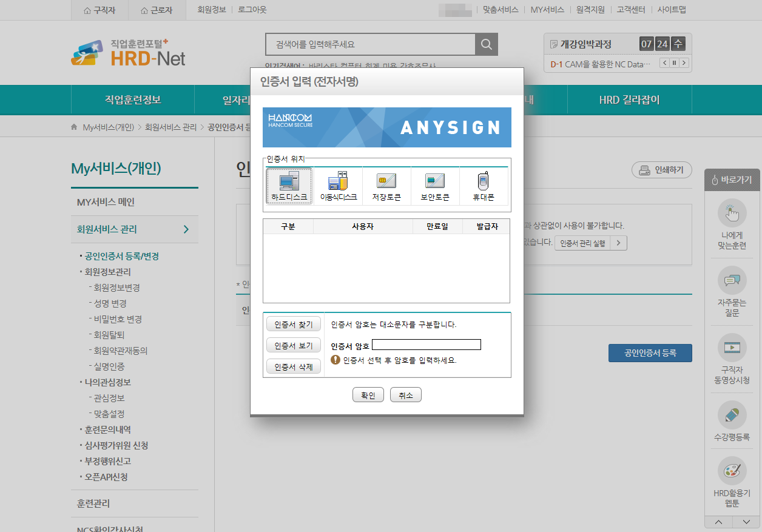The height and width of the screenshot is (532, 762).
Task: Open 성명 변경 sidebar sub-item
Action: pyautogui.click(x=109, y=303)
